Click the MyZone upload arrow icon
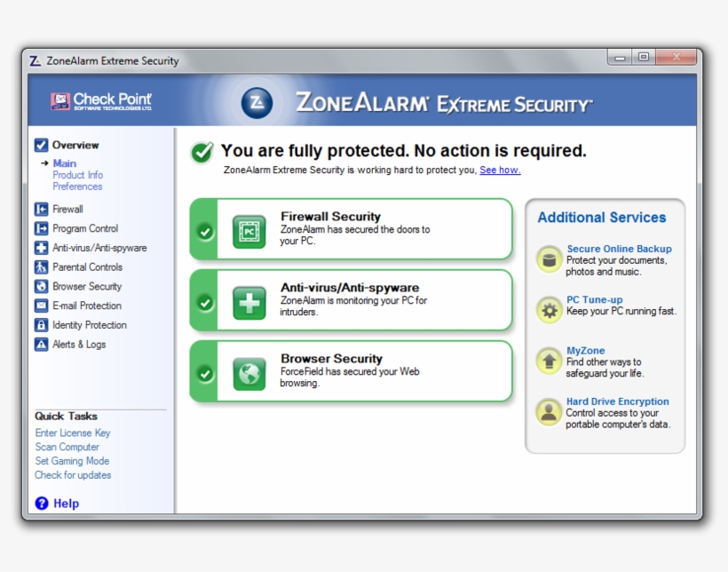This screenshot has width=728, height=572. tap(549, 361)
